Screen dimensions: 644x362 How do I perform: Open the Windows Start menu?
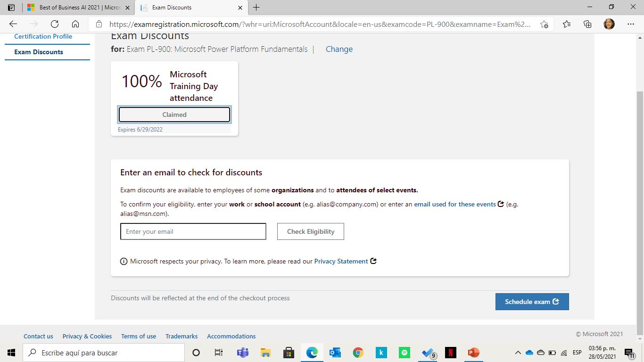point(11,353)
